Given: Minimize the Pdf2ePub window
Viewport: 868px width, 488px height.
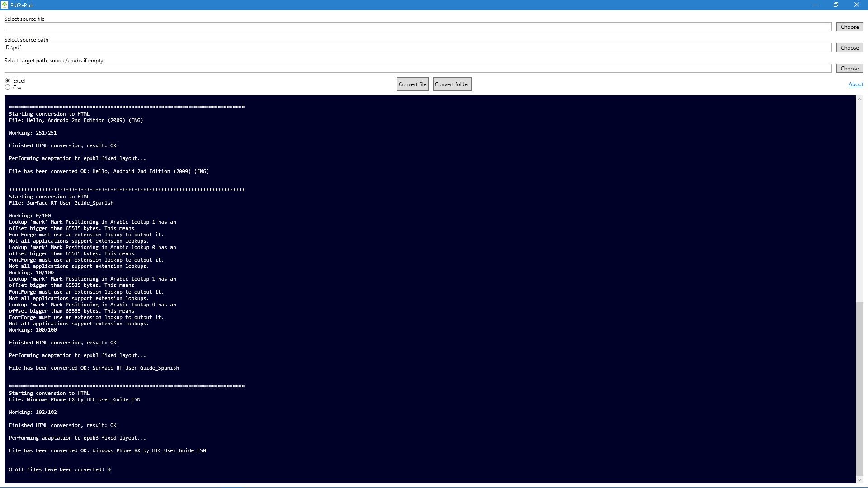Looking at the screenshot, I should click(815, 5).
